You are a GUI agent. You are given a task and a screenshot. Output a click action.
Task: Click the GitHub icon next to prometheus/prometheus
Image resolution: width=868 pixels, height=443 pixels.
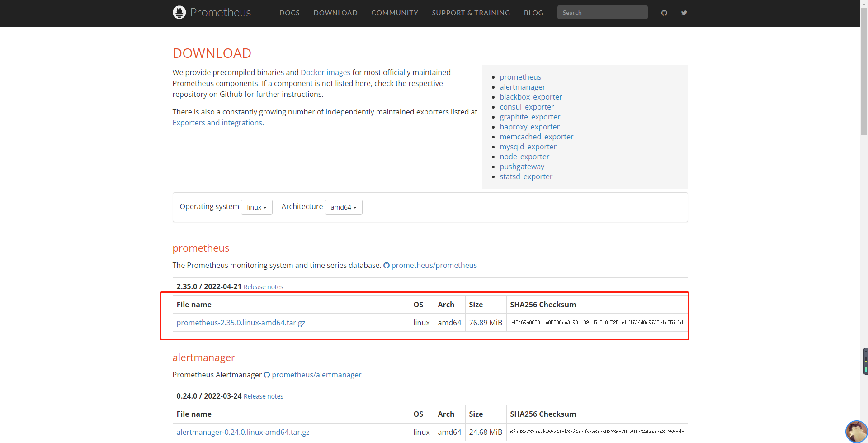pyautogui.click(x=387, y=265)
